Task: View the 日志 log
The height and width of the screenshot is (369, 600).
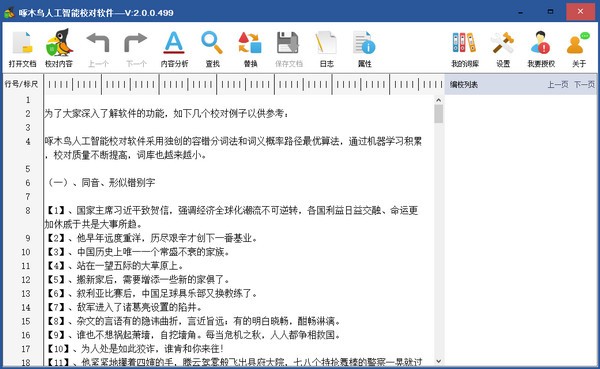Action: [x=326, y=49]
